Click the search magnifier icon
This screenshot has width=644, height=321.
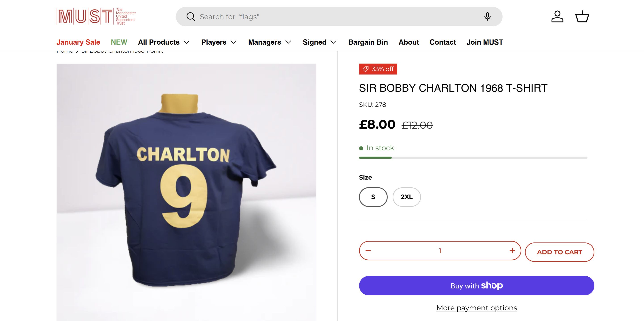tap(191, 17)
